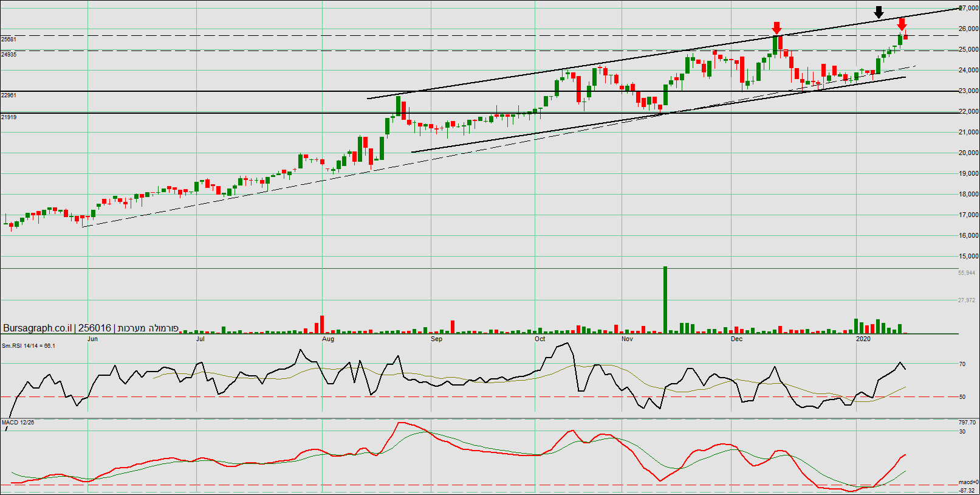Click the red arrow above the January 2020 candles
Image resolution: width=980 pixels, height=495 pixels.
(902, 24)
